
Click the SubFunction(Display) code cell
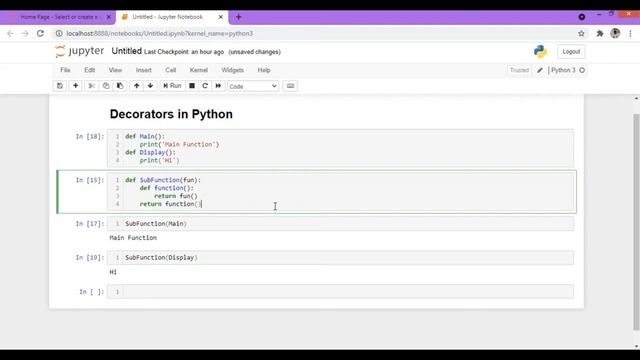tap(340, 258)
